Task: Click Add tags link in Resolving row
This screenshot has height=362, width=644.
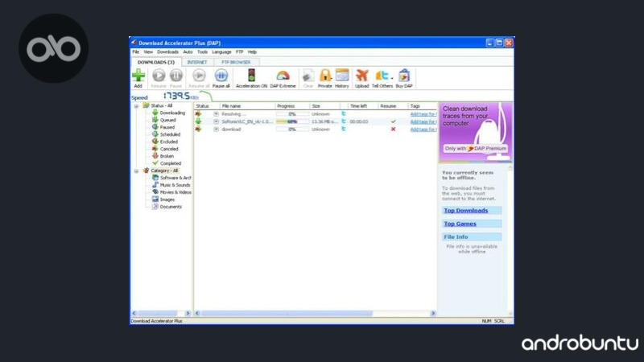Action: click(x=423, y=114)
